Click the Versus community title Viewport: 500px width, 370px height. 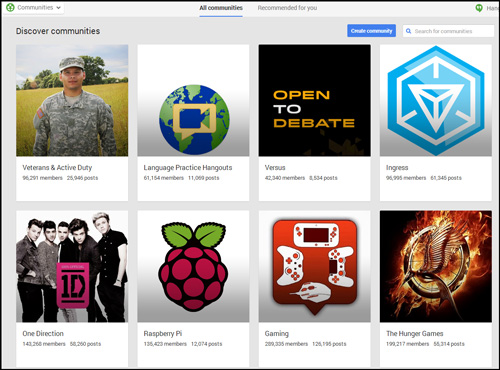(x=275, y=168)
